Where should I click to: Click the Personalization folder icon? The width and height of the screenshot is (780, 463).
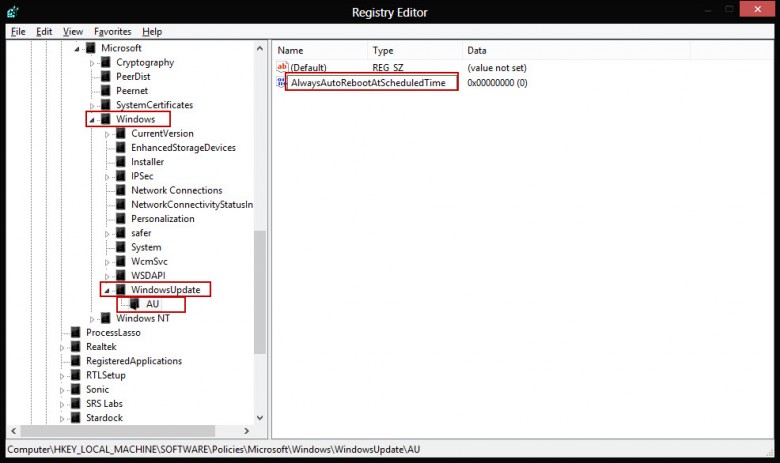(120, 218)
